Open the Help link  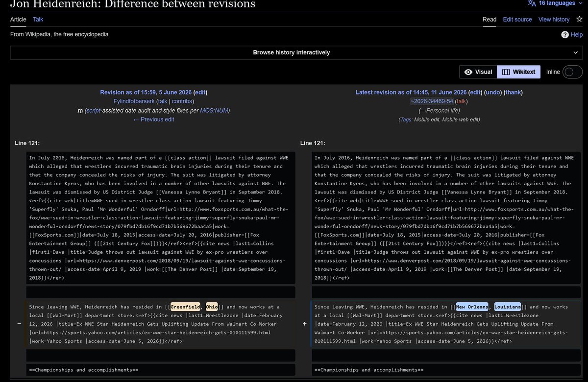[x=577, y=35]
